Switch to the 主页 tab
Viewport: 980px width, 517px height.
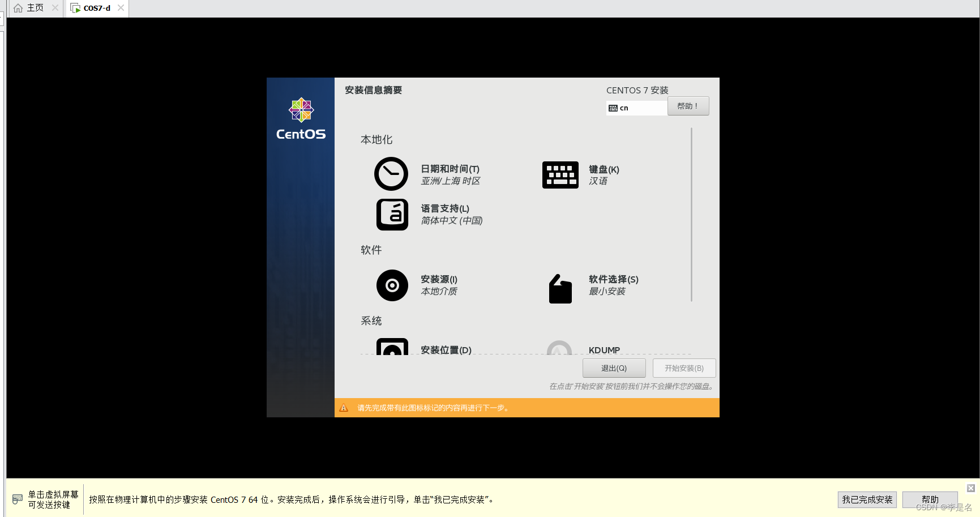tap(35, 8)
